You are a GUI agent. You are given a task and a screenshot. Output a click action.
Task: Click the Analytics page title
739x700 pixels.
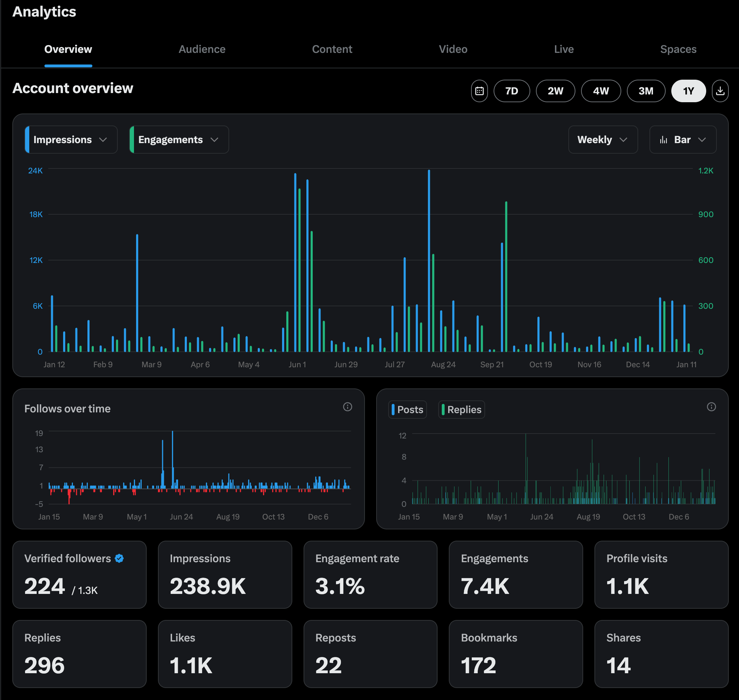pos(44,12)
